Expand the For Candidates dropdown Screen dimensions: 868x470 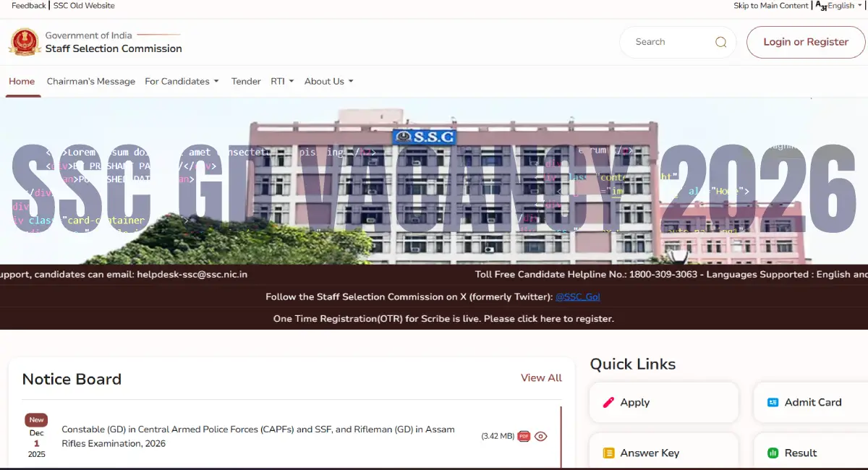(182, 81)
